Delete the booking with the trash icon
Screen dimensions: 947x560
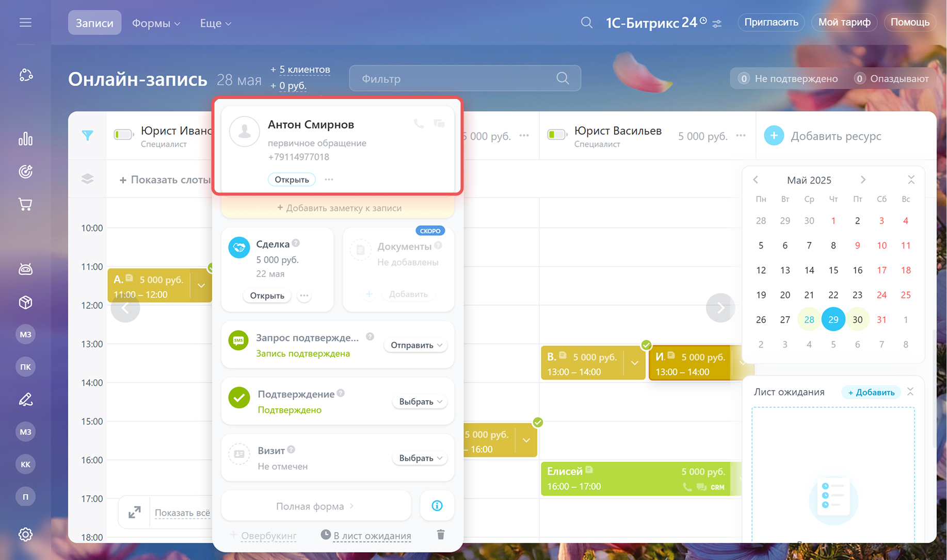pos(440,535)
